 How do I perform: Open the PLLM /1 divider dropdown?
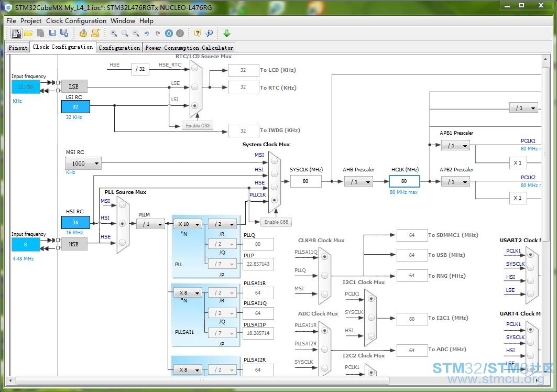point(151,224)
